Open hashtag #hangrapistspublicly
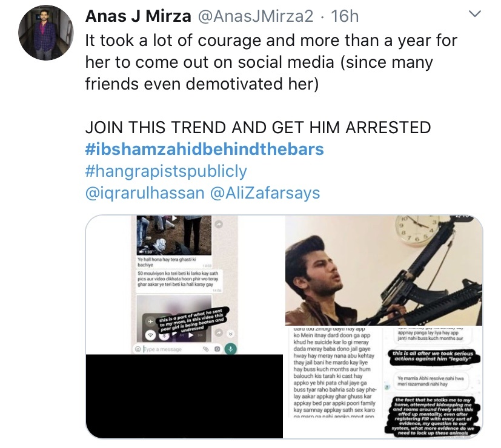This screenshot has height=448, width=501. [x=166, y=171]
